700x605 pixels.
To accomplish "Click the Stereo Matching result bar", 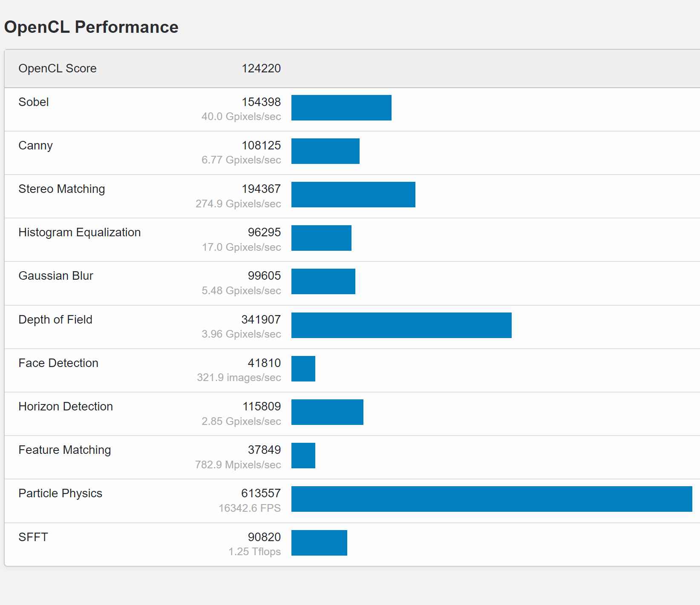I will (x=353, y=195).
